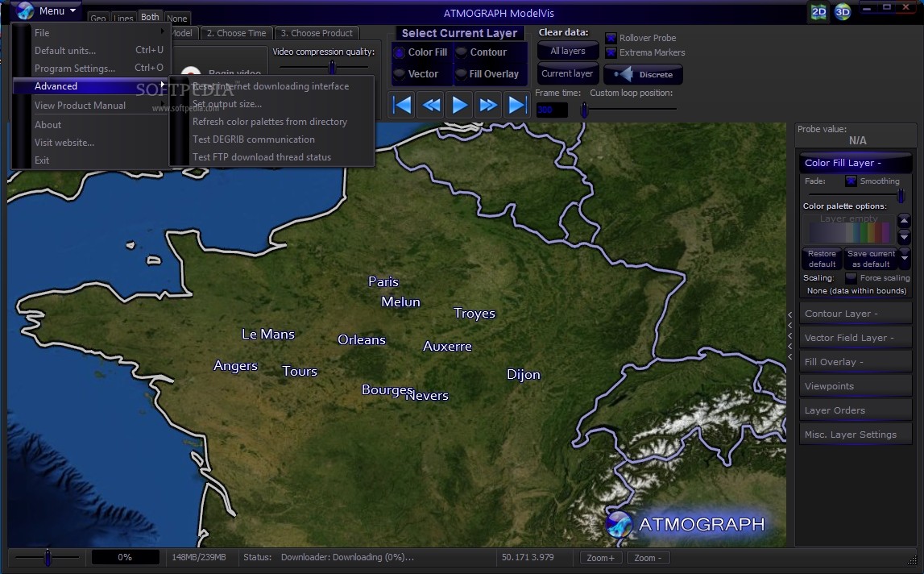
Task: Exit the application via menu
Action: click(91, 160)
